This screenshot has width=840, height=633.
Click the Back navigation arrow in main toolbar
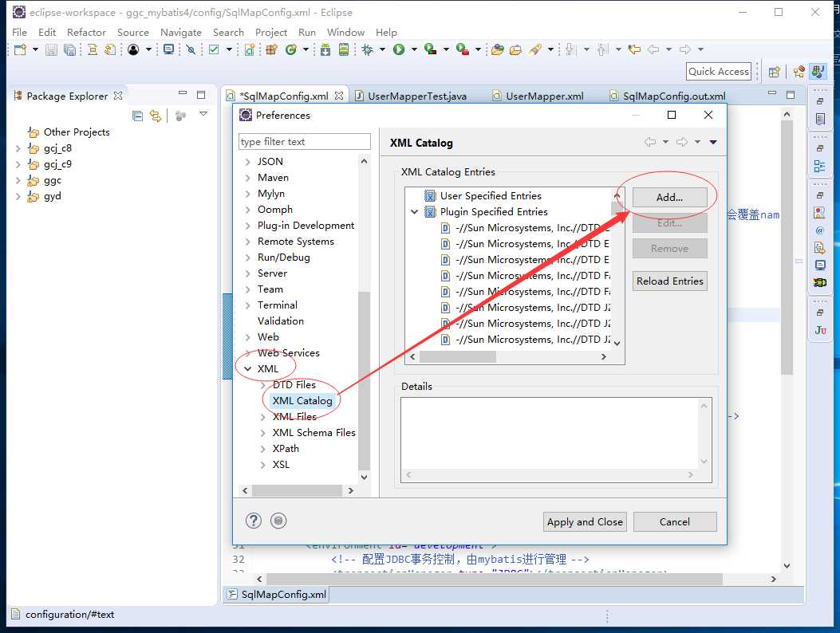[x=653, y=49]
